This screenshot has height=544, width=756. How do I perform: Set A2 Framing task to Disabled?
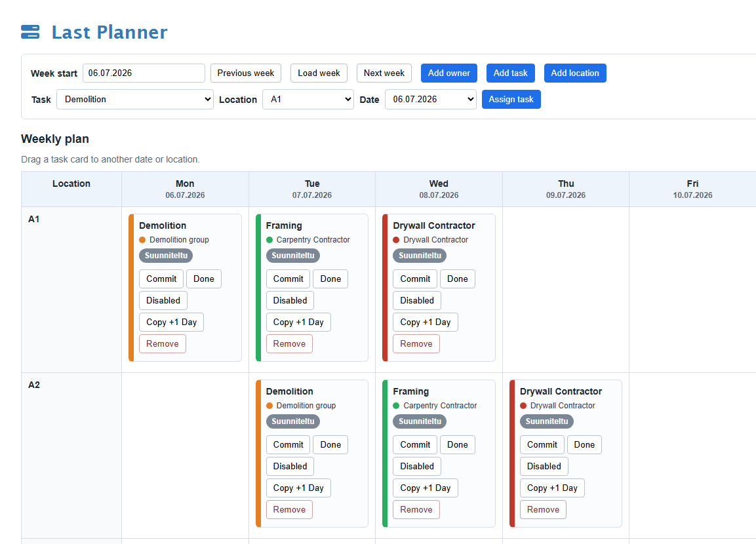click(x=417, y=467)
